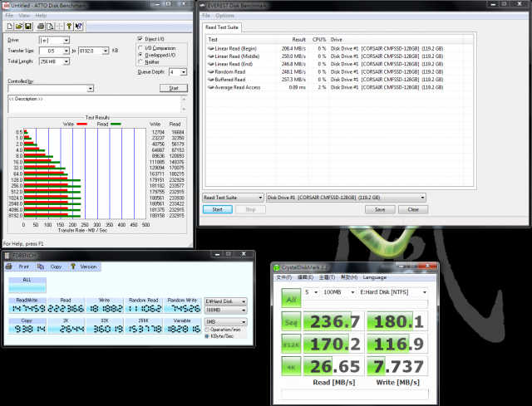Switch to the Read Test Suite tab

pyautogui.click(x=222, y=27)
